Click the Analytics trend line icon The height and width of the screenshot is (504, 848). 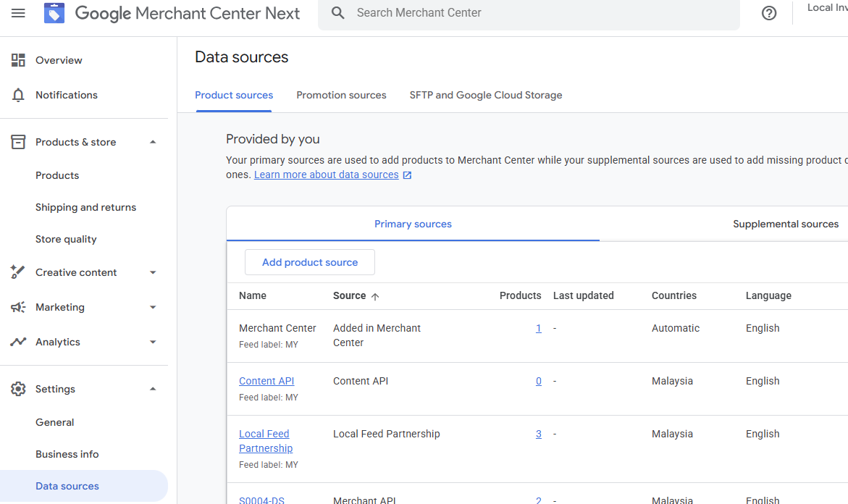click(18, 342)
